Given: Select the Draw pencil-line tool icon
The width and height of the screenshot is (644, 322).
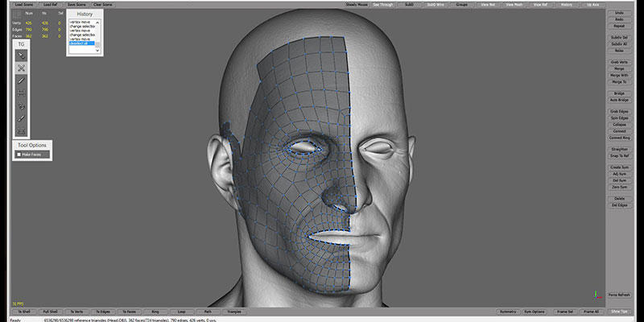Looking at the screenshot, I should [22, 80].
